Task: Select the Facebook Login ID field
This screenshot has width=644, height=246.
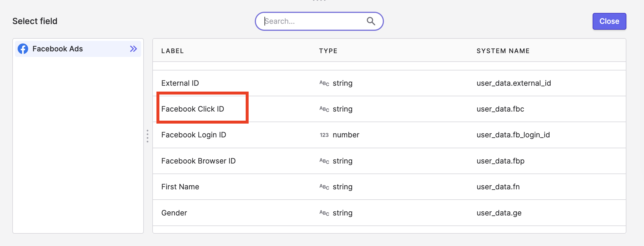Action: 389,135
